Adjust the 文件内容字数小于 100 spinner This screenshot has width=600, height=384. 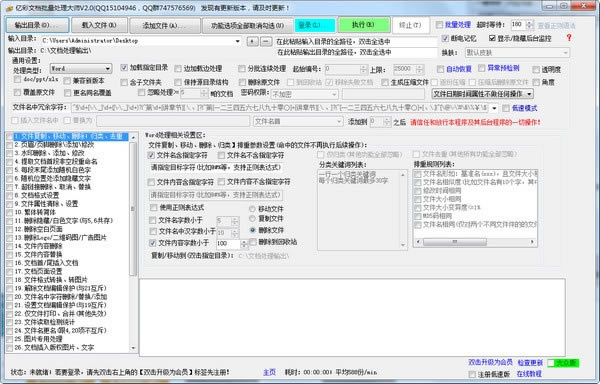(244, 244)
